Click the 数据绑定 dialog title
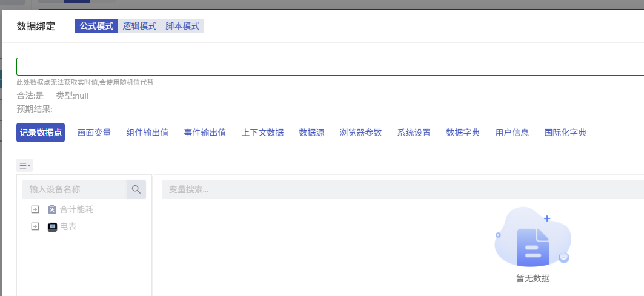Image resolution: width=644 pixels, height=296 pixels. coord(36,26)
